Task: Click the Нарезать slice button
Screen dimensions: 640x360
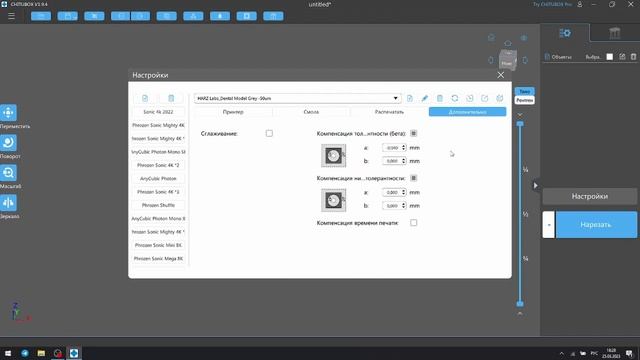Action: (x=596, y=225)
